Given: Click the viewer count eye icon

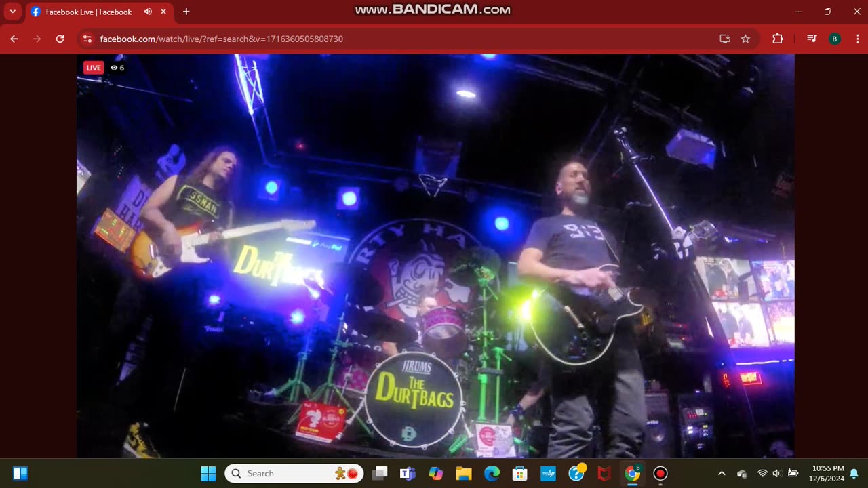Looking at the screenshot, I should pyautogui.click(x=115, y=68).
